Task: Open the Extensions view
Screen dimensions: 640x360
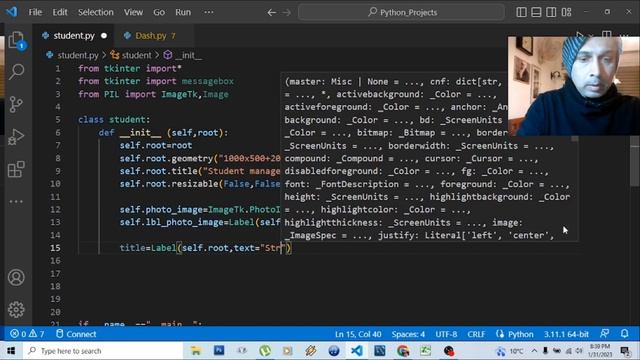Action: 16,169
